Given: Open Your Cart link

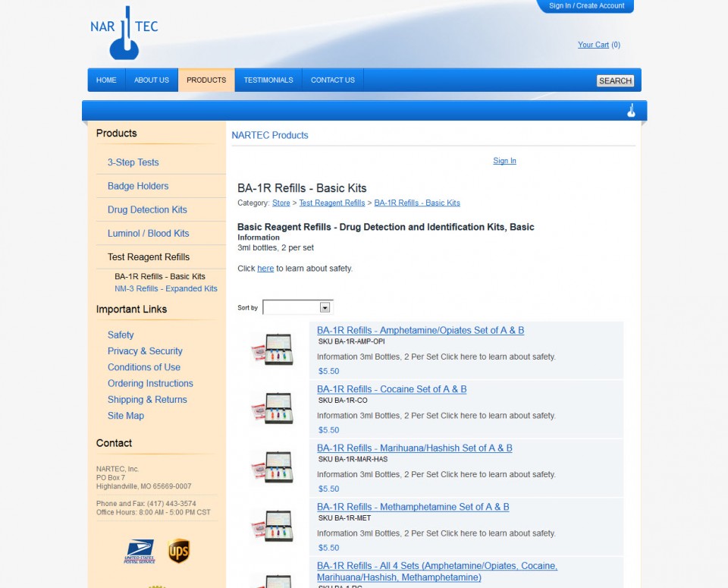Looking at the screenshot, I should click(x=593, y=45).
